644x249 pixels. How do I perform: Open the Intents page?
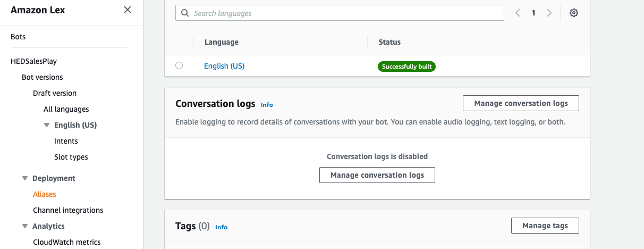pos(66,141)
